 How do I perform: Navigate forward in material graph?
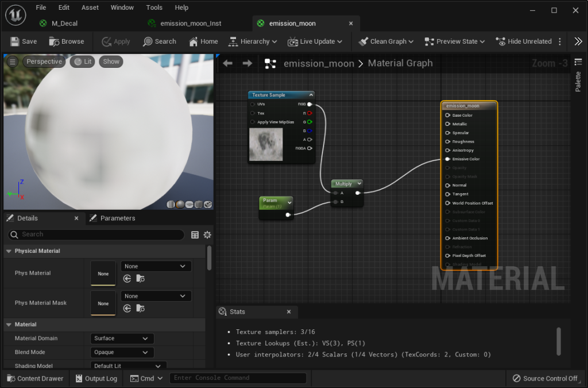click(x=247, y=63)
